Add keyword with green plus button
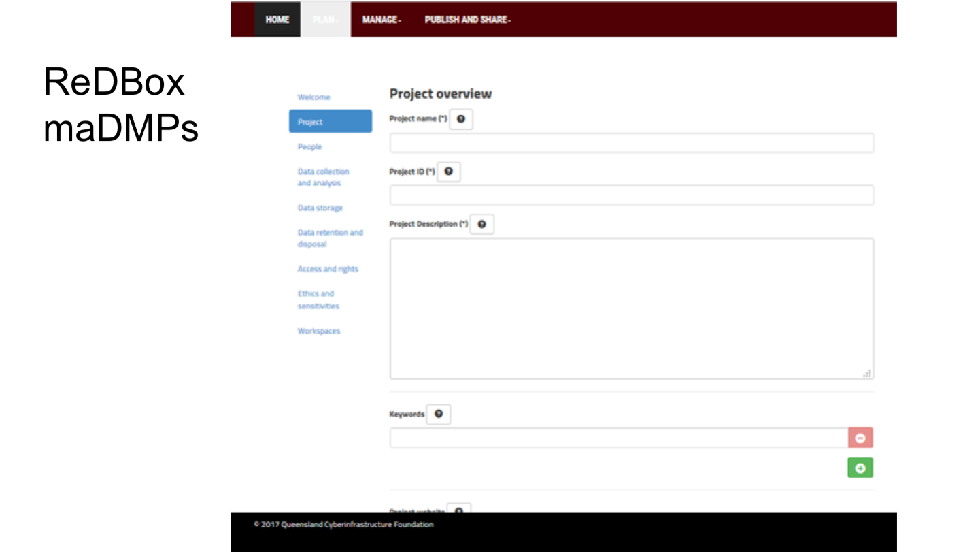The image size is (980, 552). (860, 468)
